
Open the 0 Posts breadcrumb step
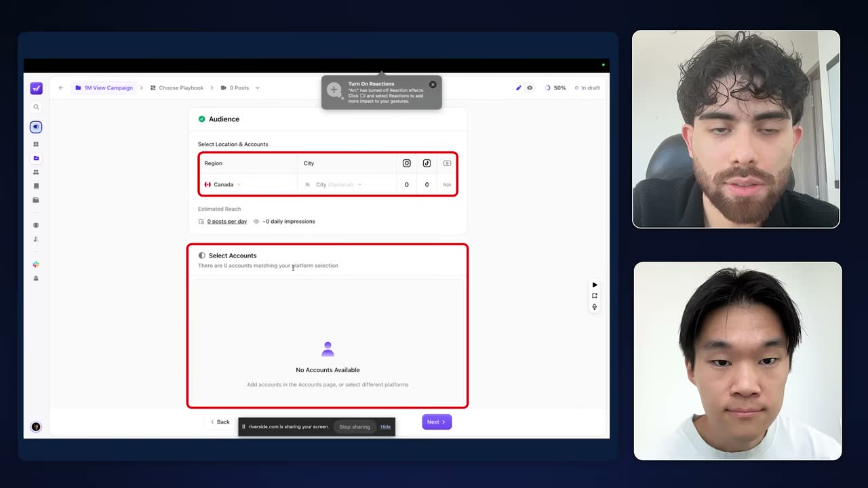[235, 87]
